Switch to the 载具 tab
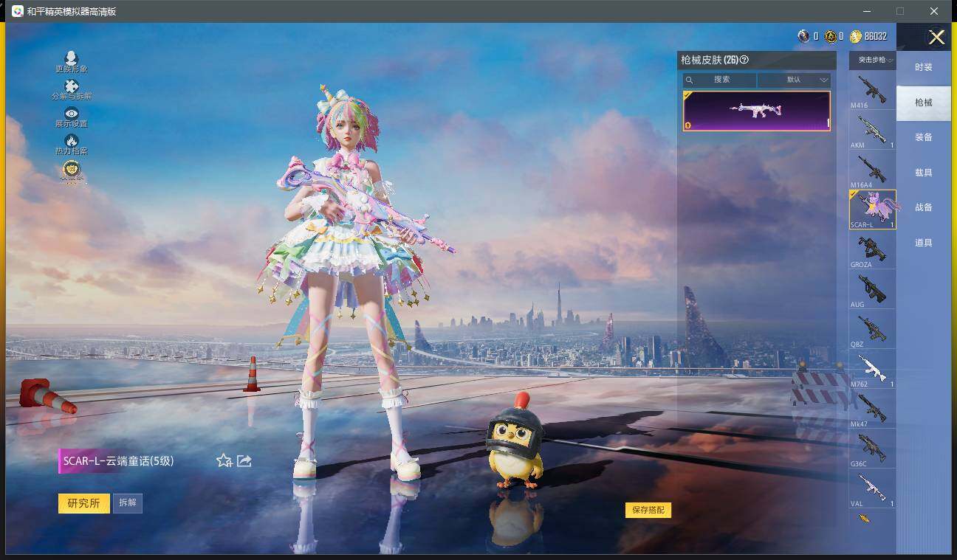Viewport: 957px width, 560px height. (924, 173)
